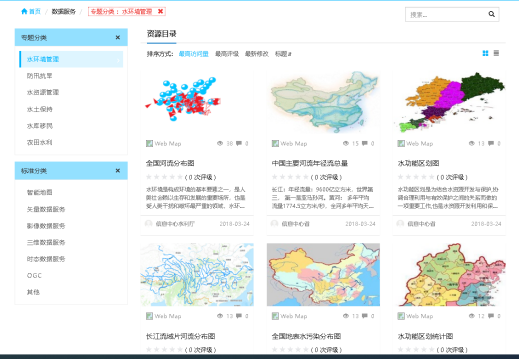Image resolution: width=520 pixels, height=360 pixels.
Task: Click Web Map icon on 水功能区划统计图 card
Action: [x=401, y=316]
